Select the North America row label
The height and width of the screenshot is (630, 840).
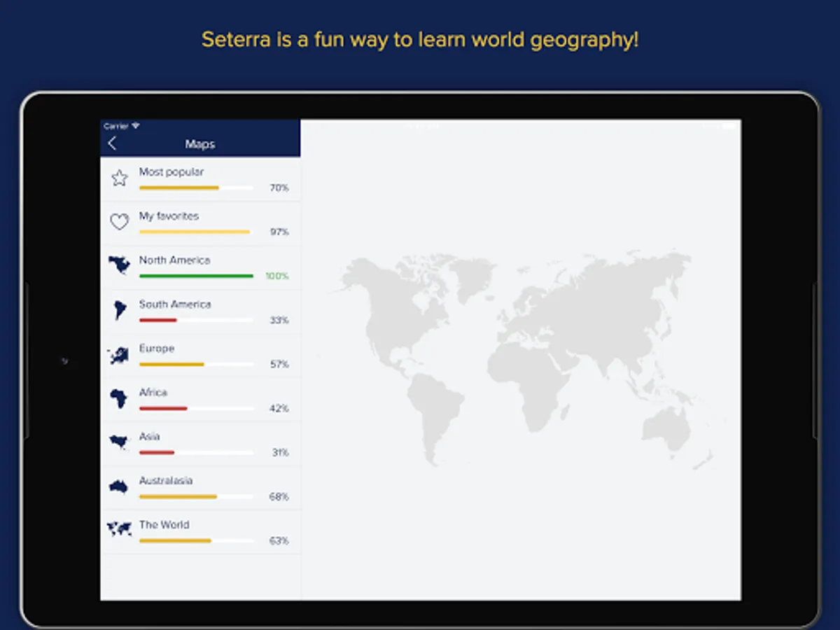pos(174,260)
